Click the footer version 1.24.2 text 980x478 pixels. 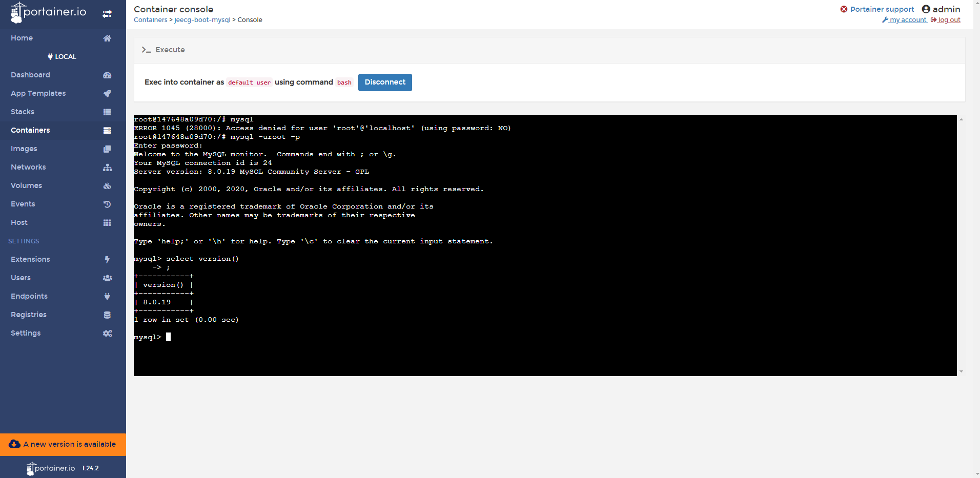click(91, 468)
